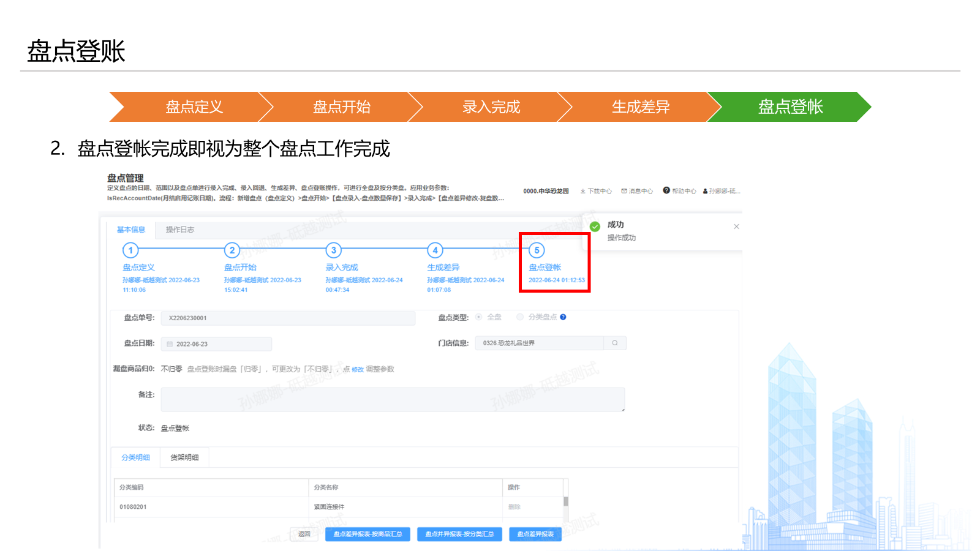Select the 分类盘点 radio button

coord(520,317)
